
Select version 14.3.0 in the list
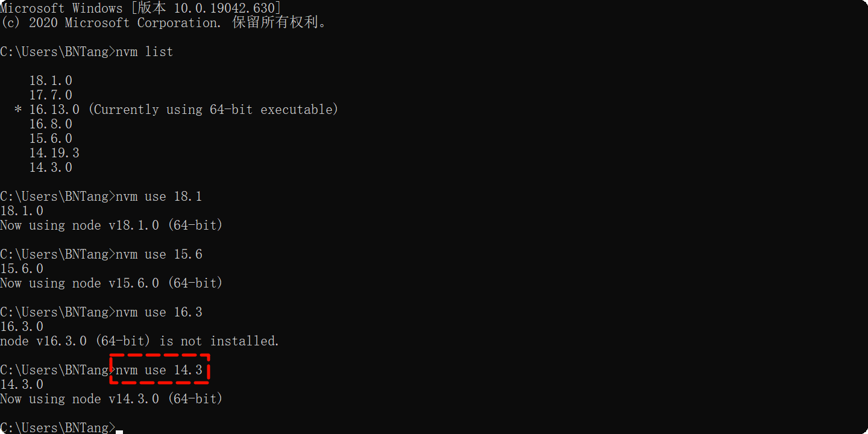(x=51, y=168)
